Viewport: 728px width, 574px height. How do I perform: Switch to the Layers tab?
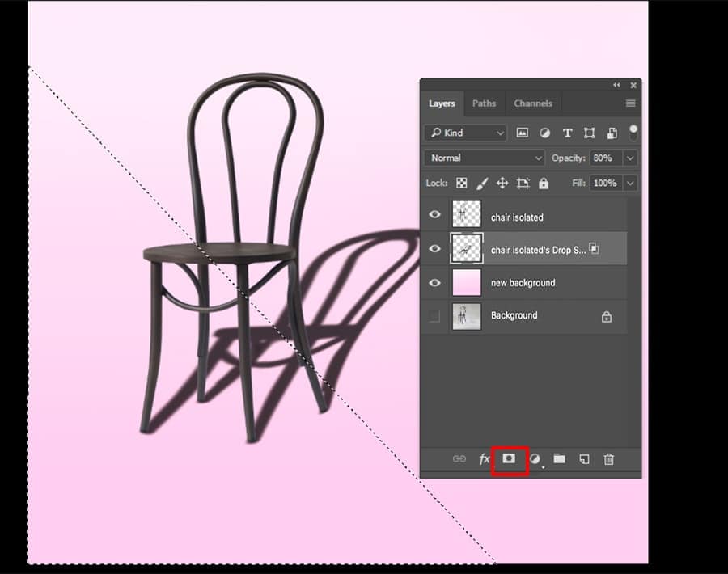[442, 103]
